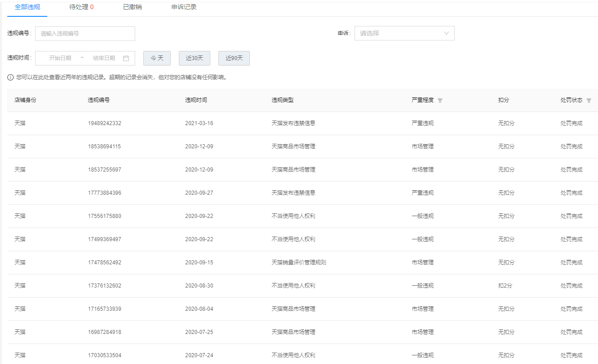Viewport: 598px width, 364px height.
Task: Switch to 全部违规 tab
Action: pyautogui.click(x=27, y=7)
